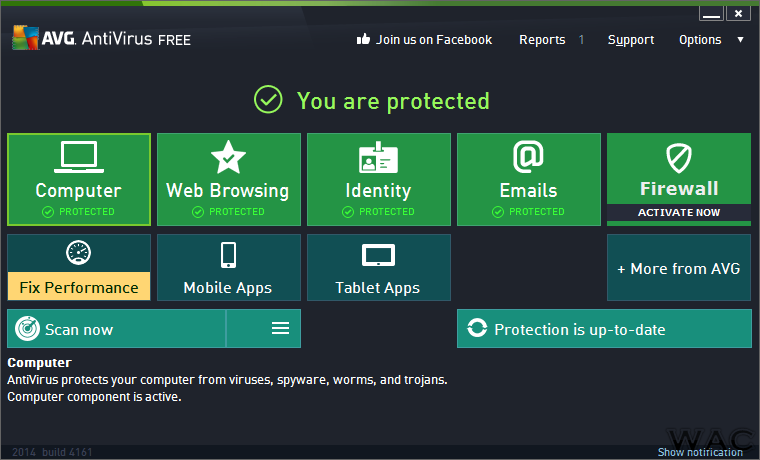Screen dimensions: 760x460
Task: Open the Firewall tile title
Action: click(x=679, y=189)
